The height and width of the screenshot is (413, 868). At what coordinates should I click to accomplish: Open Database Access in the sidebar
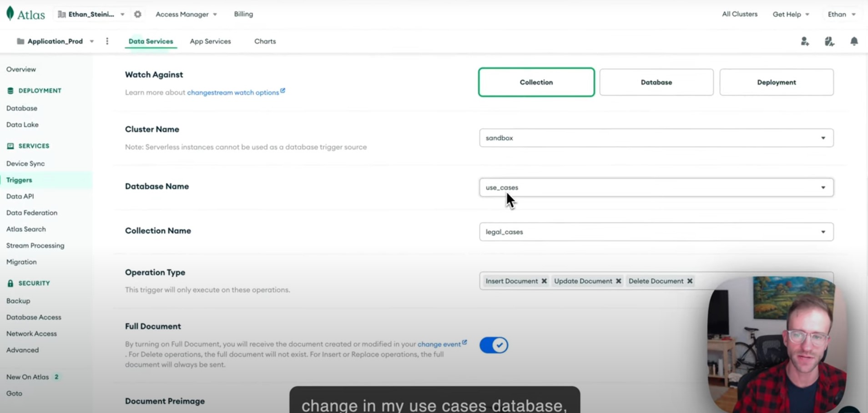point(34,317)
